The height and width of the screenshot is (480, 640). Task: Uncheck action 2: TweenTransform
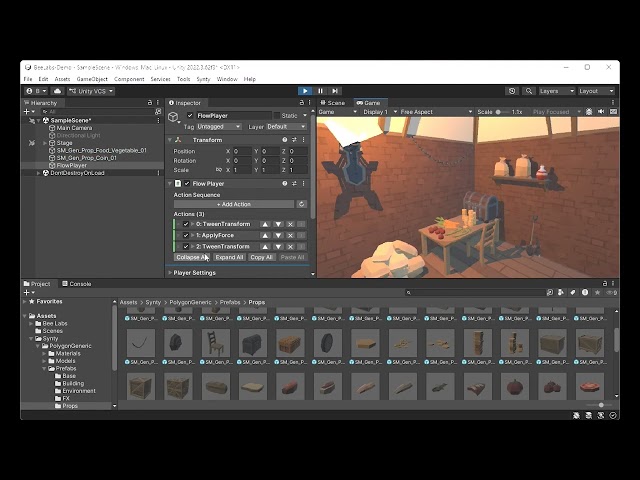186,247
